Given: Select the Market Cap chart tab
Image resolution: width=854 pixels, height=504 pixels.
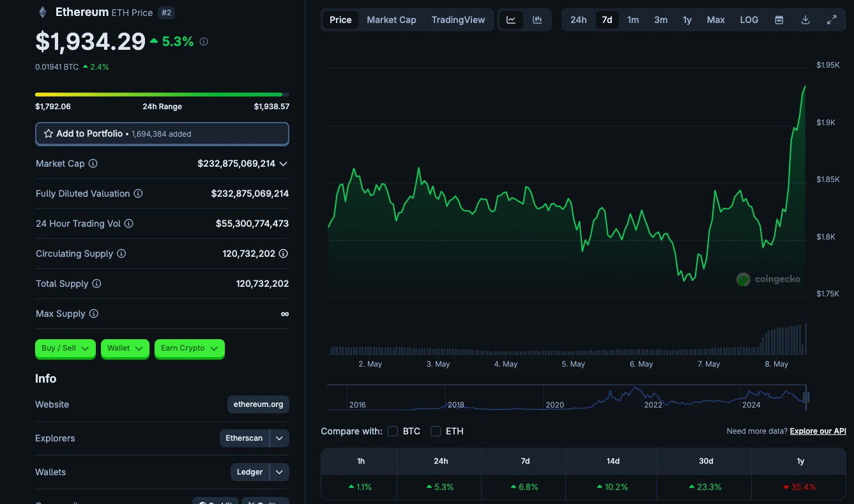Looking at the screenshot, I should coord(392,20).
